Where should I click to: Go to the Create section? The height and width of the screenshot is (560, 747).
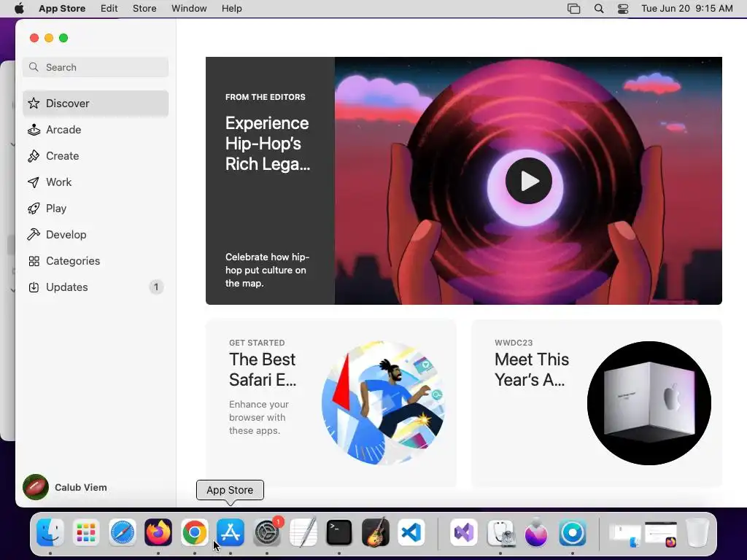point(96,156)
